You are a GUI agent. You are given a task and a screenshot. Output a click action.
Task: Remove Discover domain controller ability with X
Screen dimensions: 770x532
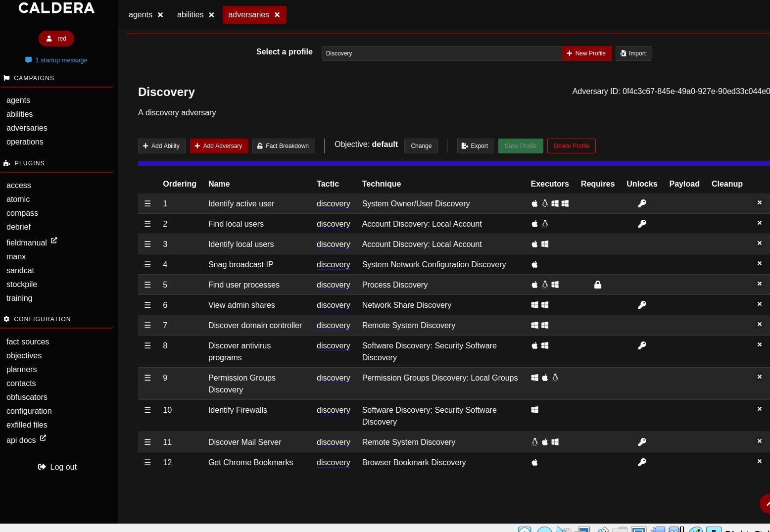pos(760,324)
